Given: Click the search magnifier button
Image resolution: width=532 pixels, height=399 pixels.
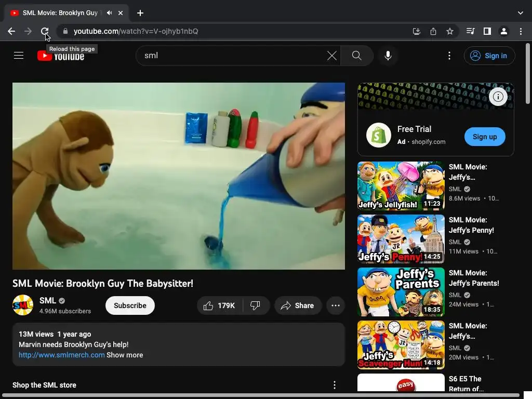Looking at the screenshot, I should click(356, 56).
